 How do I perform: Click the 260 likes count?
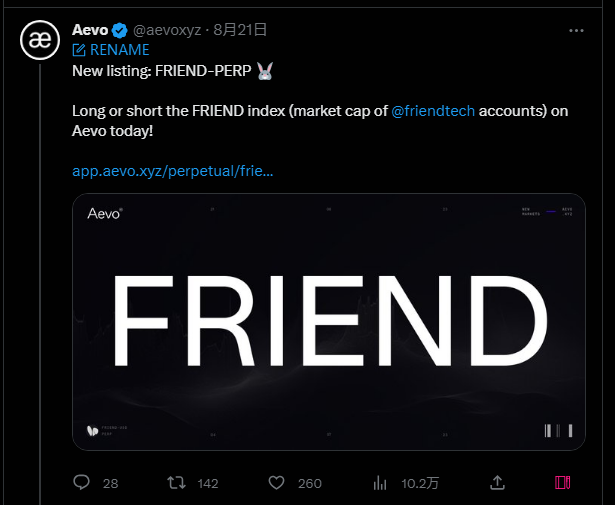310,483
